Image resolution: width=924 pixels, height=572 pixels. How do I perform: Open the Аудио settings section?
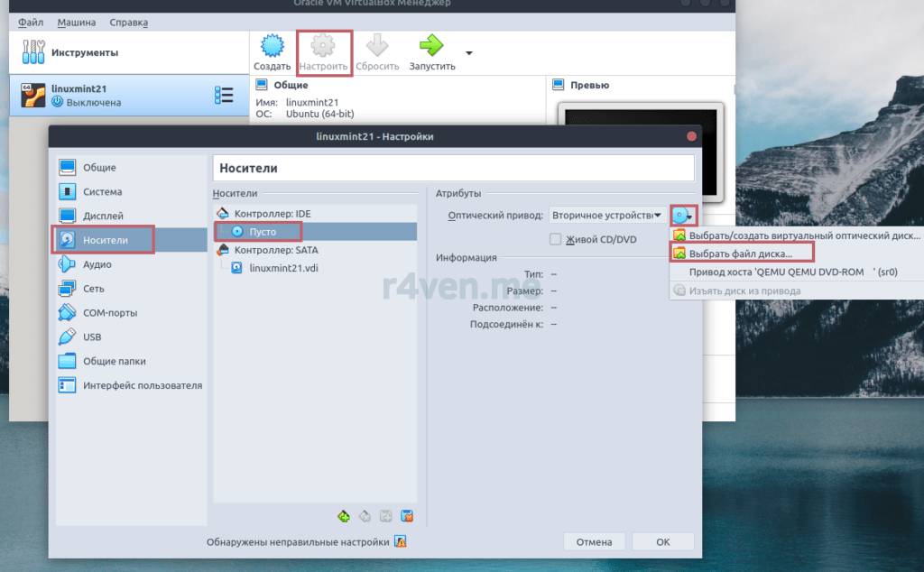click(x=97, y=264)
